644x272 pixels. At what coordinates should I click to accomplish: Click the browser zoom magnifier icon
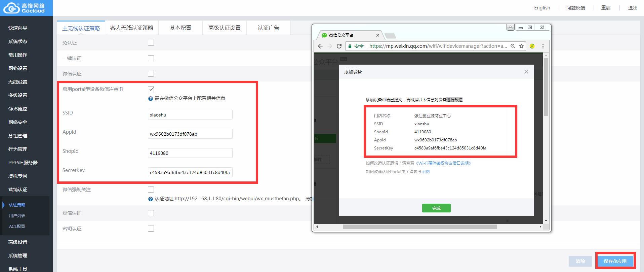click(x=513, y=46)
